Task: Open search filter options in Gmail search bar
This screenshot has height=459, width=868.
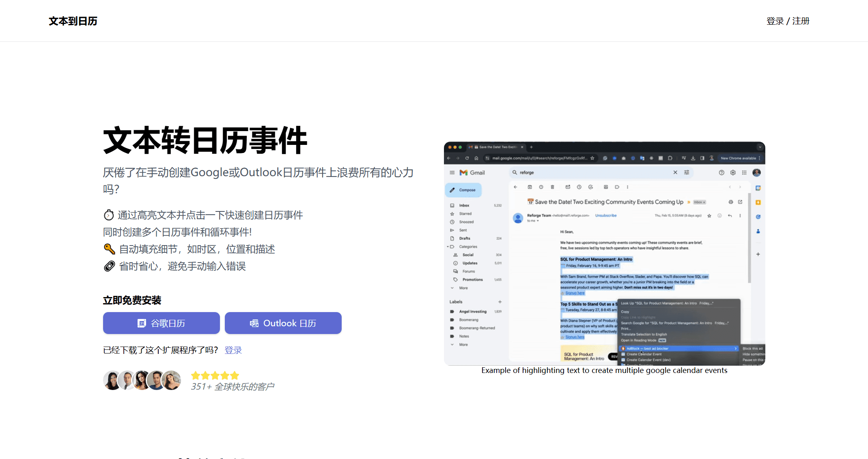Action: click(x=687, y=172)
